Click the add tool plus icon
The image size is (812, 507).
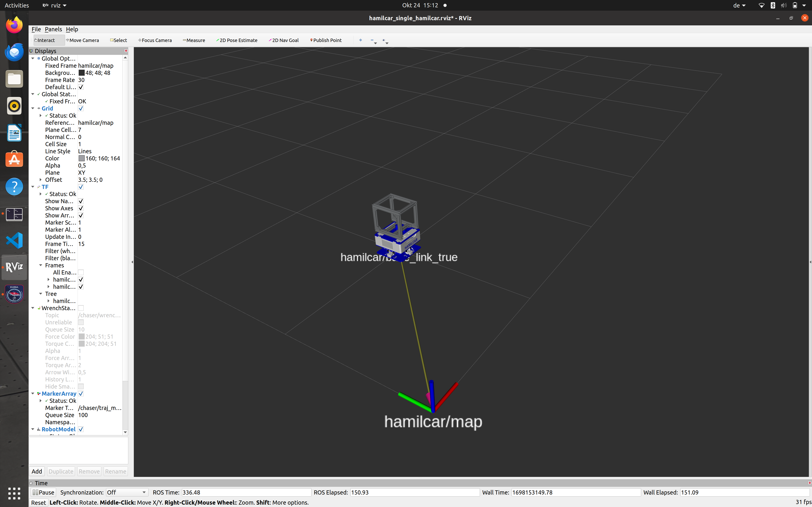point(361,40)
